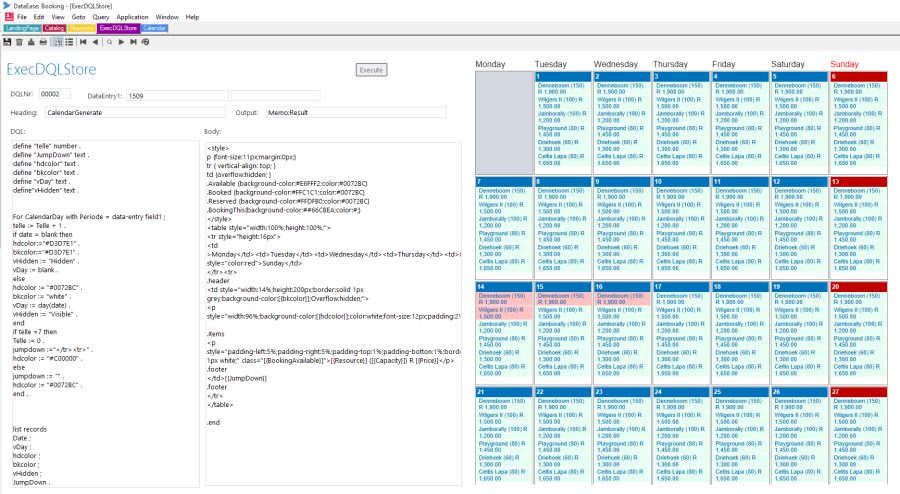
Task: Click the Execute button
Action: (371, 70)
